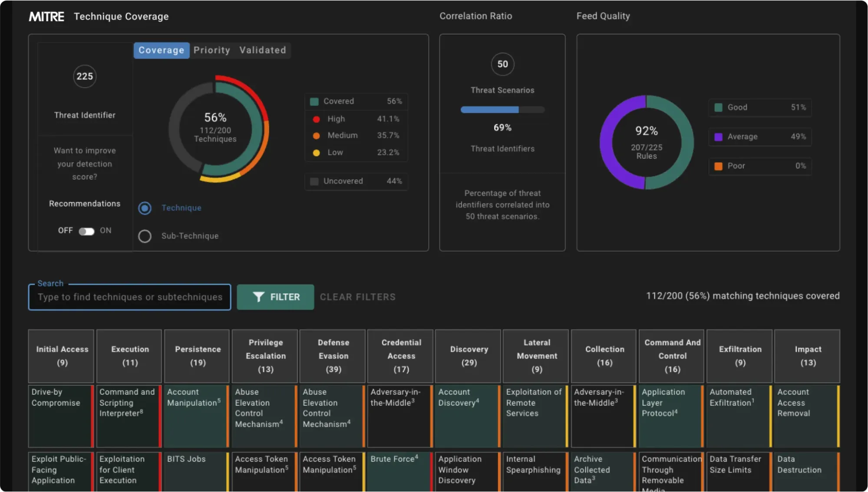Click the Medium orange legend dot
This screenshot has height=492, width=868.
pyautogui.click(x=317, y=136)
